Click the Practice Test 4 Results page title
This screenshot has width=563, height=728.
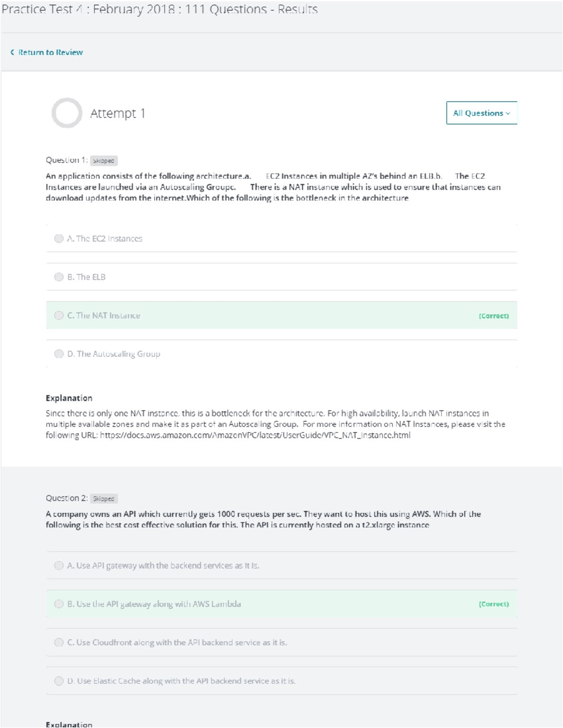point(160,9)
